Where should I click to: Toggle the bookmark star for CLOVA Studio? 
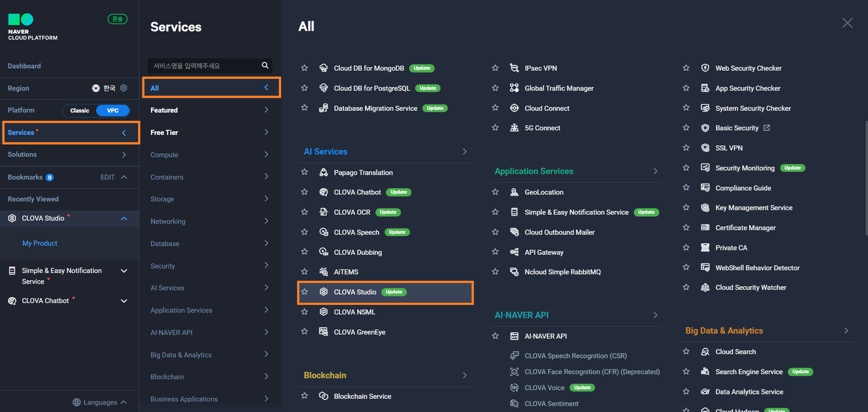click(305, 292)
